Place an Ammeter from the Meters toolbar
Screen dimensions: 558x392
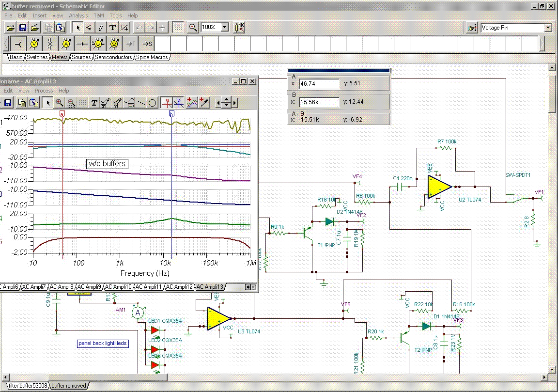(x=66, y=44)
